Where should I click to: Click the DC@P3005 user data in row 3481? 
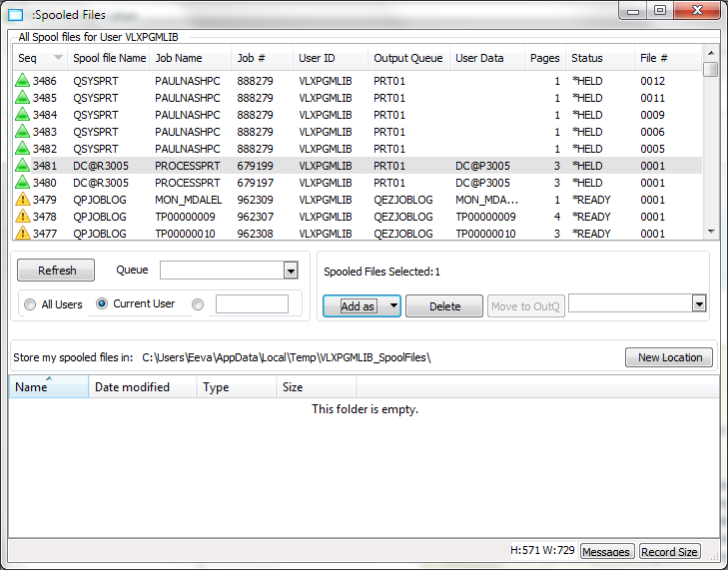coord(482,166)
